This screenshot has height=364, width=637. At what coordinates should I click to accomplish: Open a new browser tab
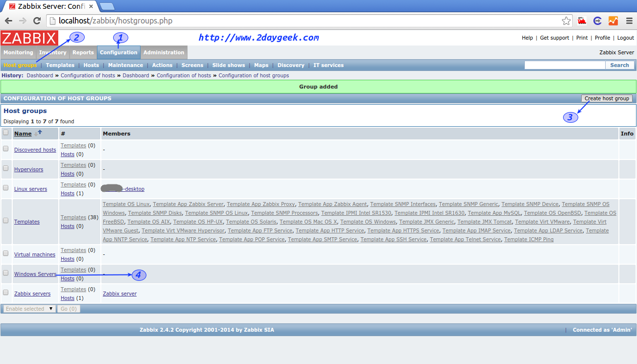107,6
